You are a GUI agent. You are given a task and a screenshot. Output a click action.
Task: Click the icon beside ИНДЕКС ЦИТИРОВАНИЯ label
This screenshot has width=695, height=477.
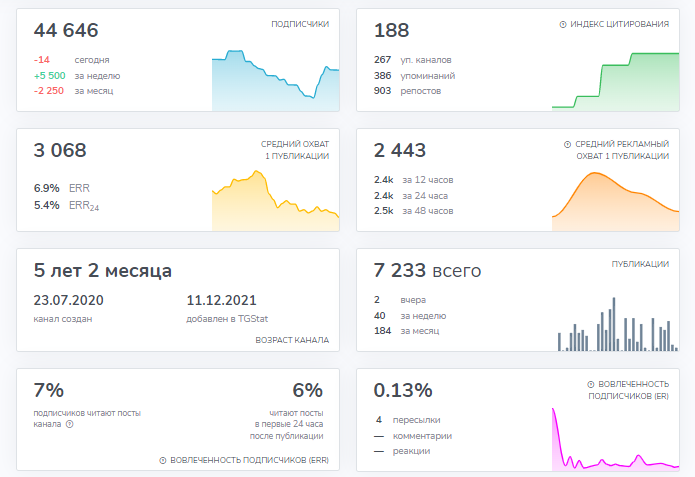(563, 24)
